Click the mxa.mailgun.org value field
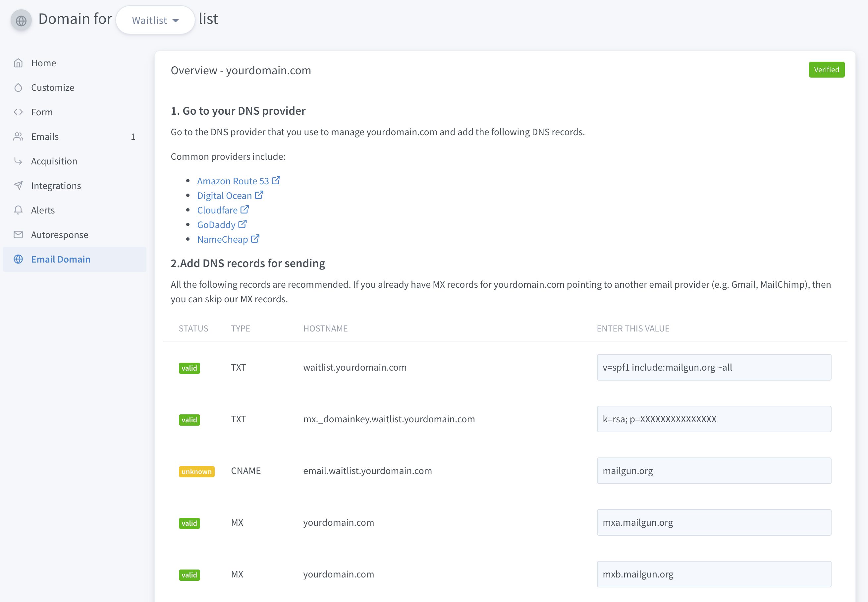The height and width of the screenshot is (602, 868). [714, 522]
